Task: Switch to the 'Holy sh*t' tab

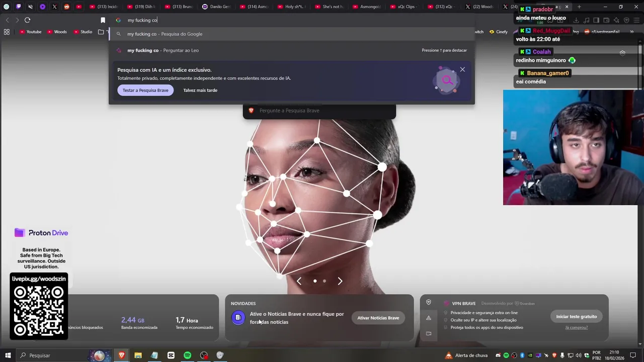Action: 292,7
